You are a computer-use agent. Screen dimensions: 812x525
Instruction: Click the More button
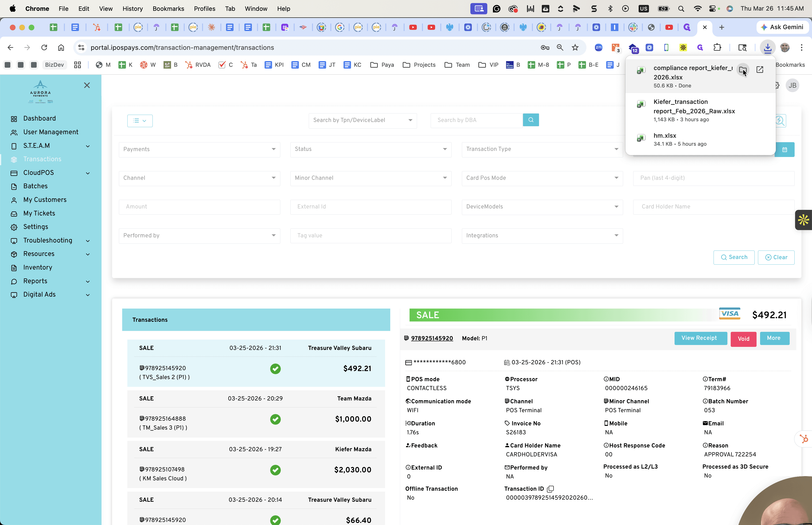coord(774,338)
